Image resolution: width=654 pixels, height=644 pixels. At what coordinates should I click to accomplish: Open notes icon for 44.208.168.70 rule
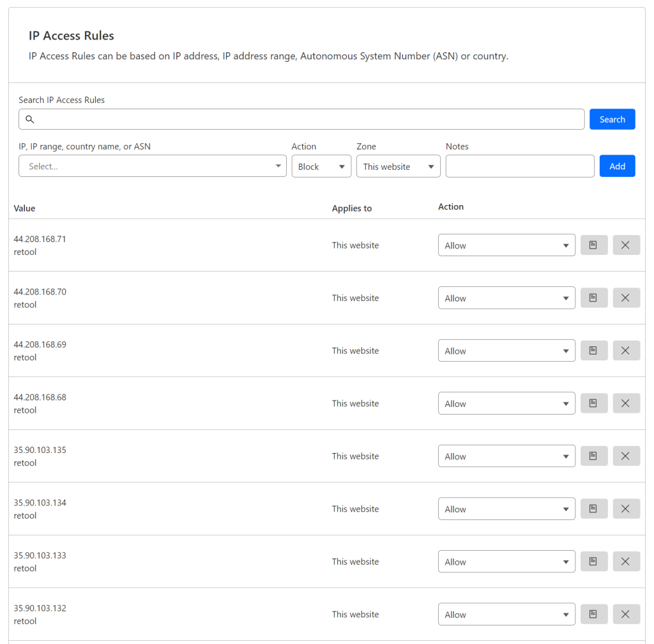[x=593, y=298]
